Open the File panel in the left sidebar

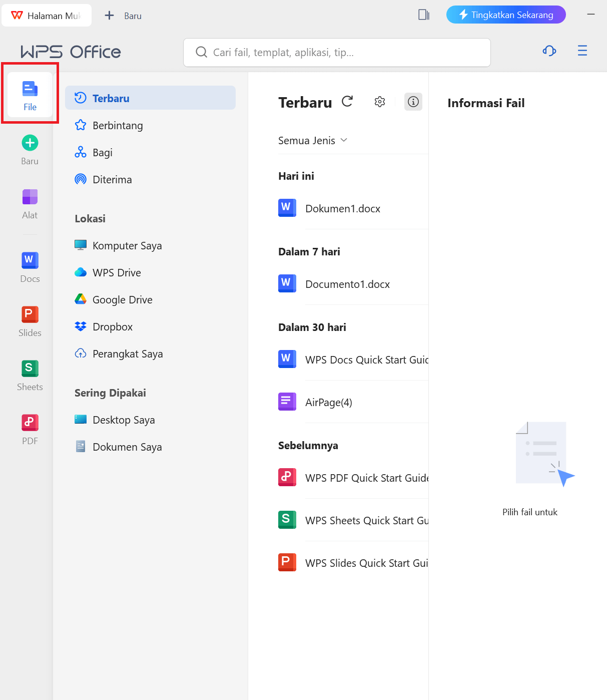30,94
